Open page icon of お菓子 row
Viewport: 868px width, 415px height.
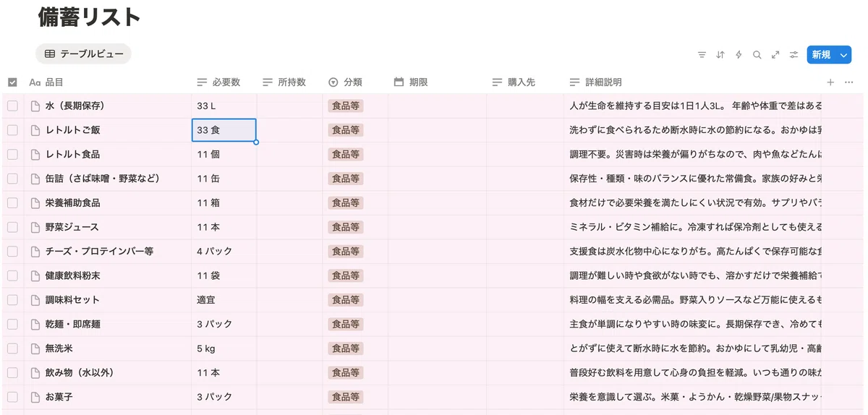coord(35,397)
